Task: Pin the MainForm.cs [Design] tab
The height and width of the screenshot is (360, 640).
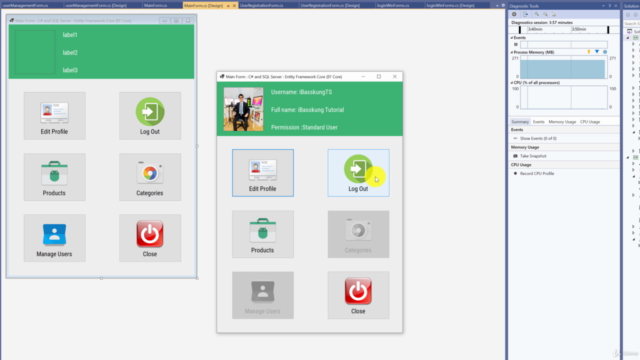Action: pyautogui.click(x=228, y=6)
